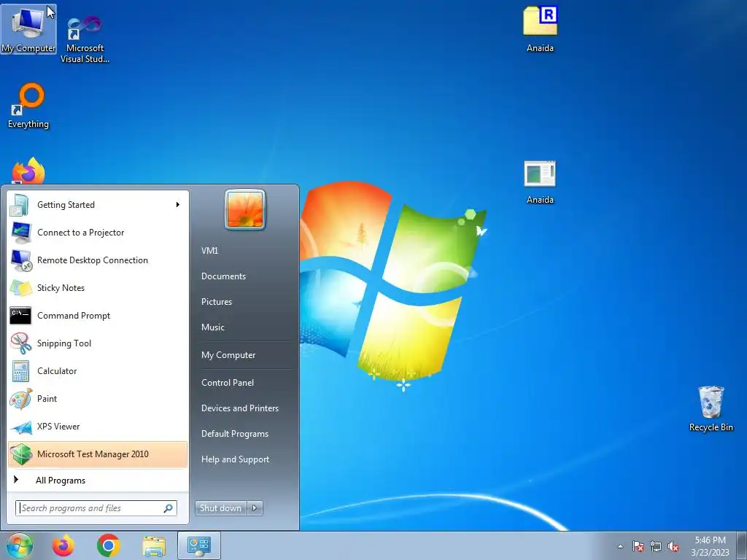Select the Firefox desktop shortcut above the Start menu
The image size is (747, 560).
point(28,171)
